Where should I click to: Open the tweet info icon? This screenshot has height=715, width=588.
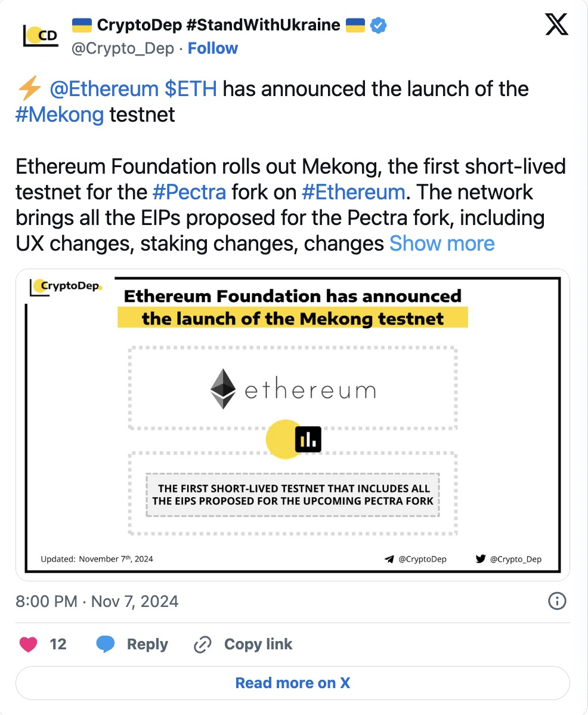(556, 601)
